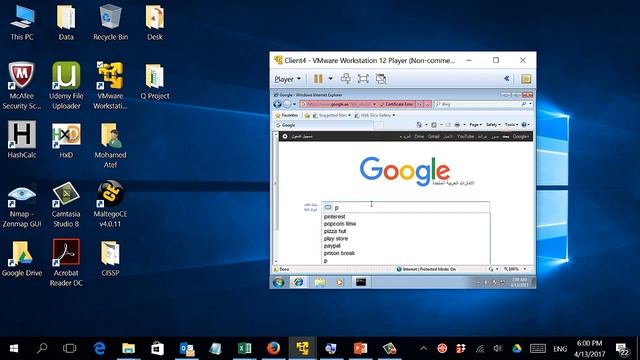Viewport: 640px width, 360px height.
Task: Open the Player menu in VMware
Action: tap(287, 79)
